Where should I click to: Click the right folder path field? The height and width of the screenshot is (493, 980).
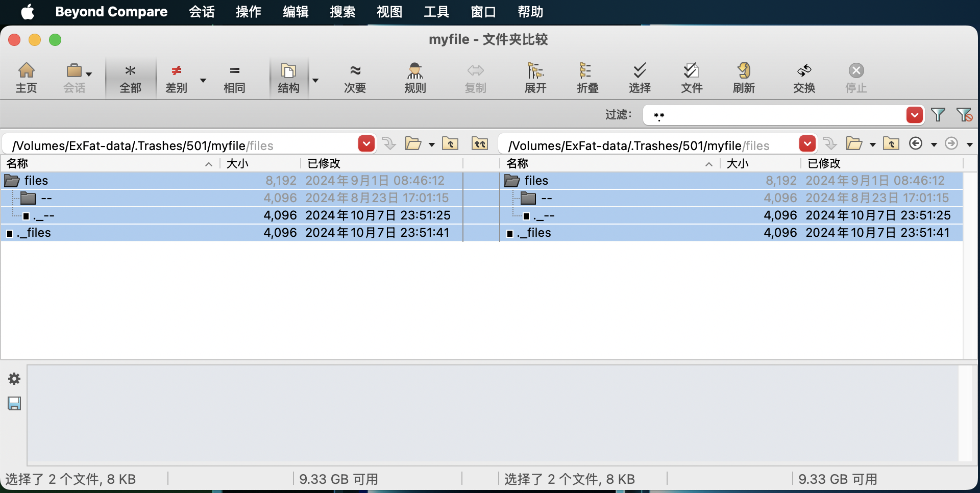[x=648, y=145]
